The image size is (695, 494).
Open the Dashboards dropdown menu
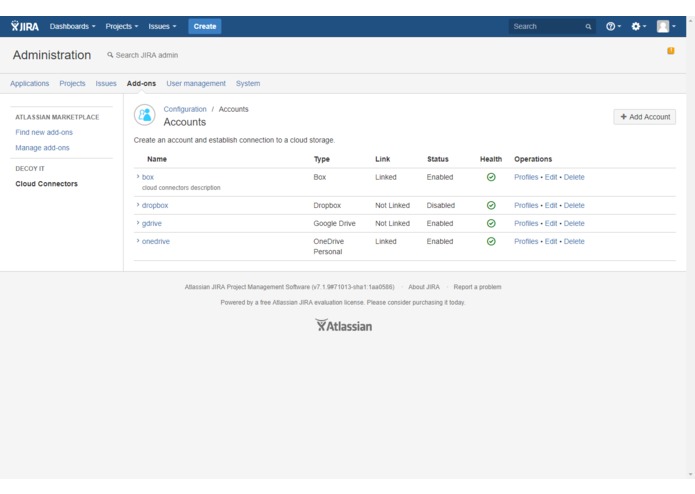(72, 27)
